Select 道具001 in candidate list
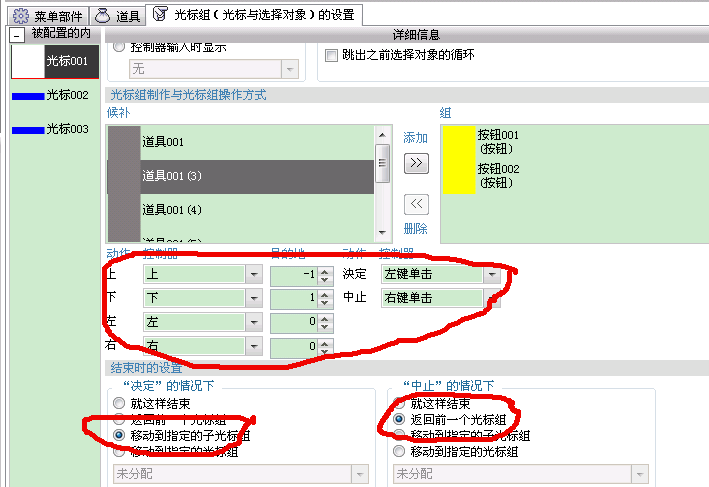This screenshot has width=709, height=487. [241, 142]
